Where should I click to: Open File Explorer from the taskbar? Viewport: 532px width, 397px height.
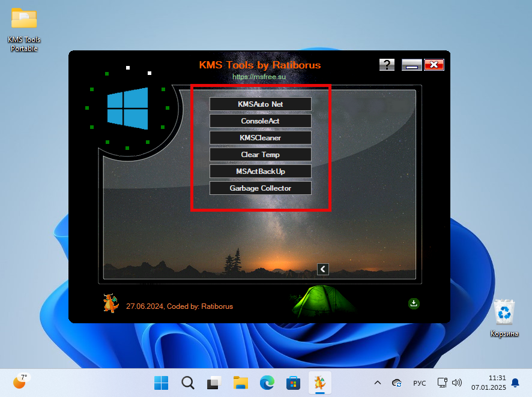point(241,383)
